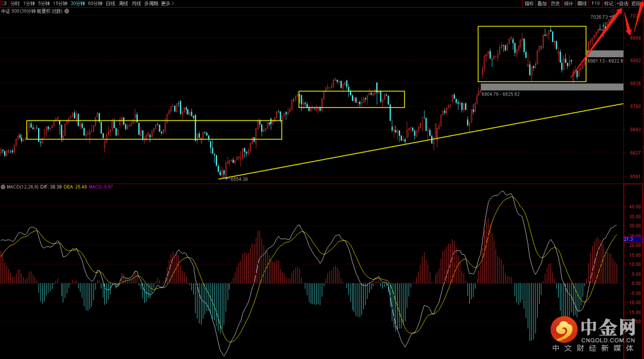Open the 画线 drawing tool
The image size is (644, 359).
pyautogui.click(x=582, y=4)
